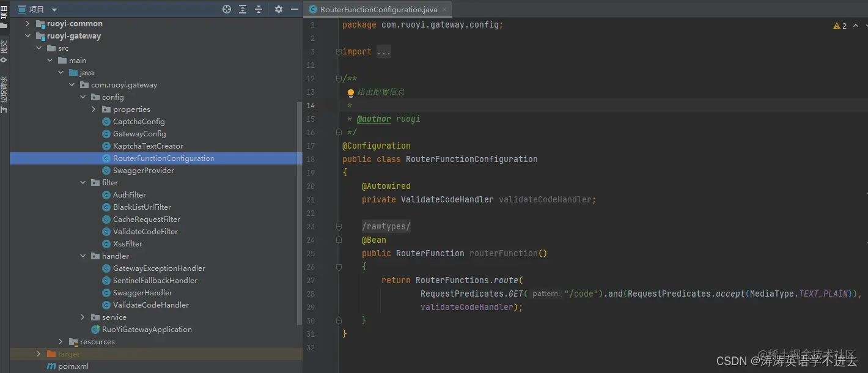Select CacheRequestFilter class file
The height and width of the screenshot is (373, 868).
(x=147, y=220)
